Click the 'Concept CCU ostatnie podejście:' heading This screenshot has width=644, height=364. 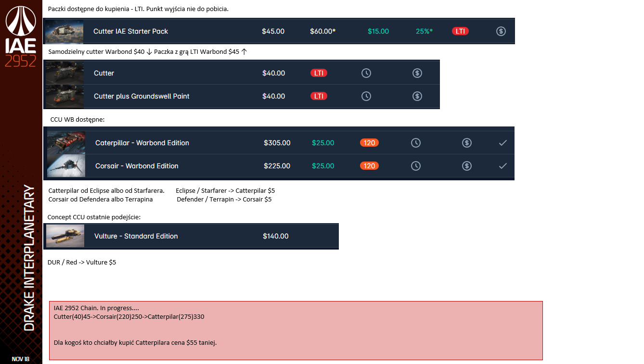click(x=94, y=217)
